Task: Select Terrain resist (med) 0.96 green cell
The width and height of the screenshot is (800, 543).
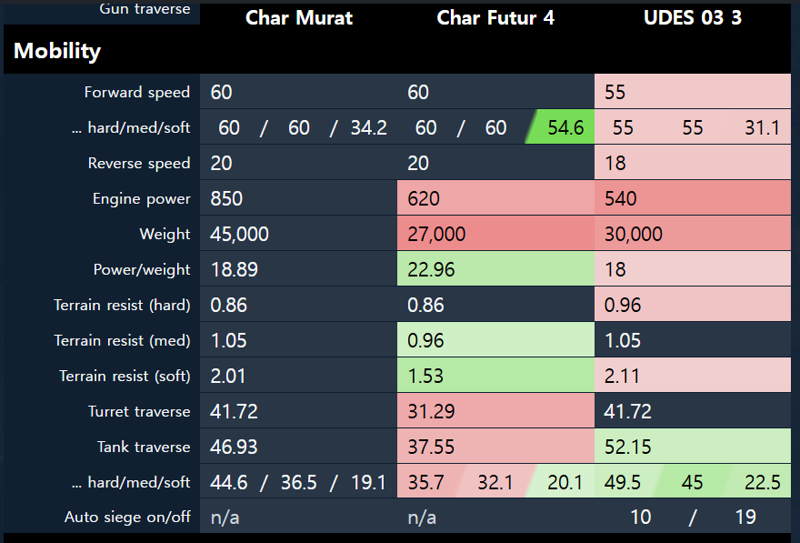Action: tap(495, 340)
